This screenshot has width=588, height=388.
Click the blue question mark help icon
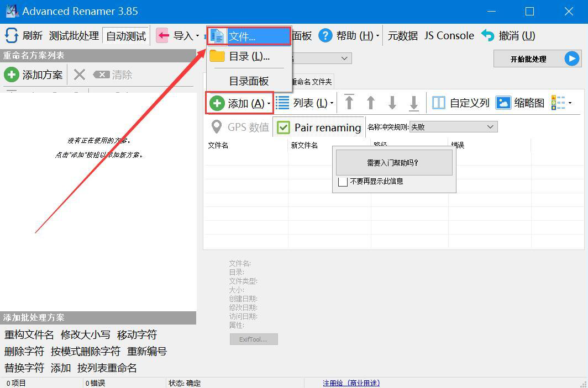[x=326, y=35]
